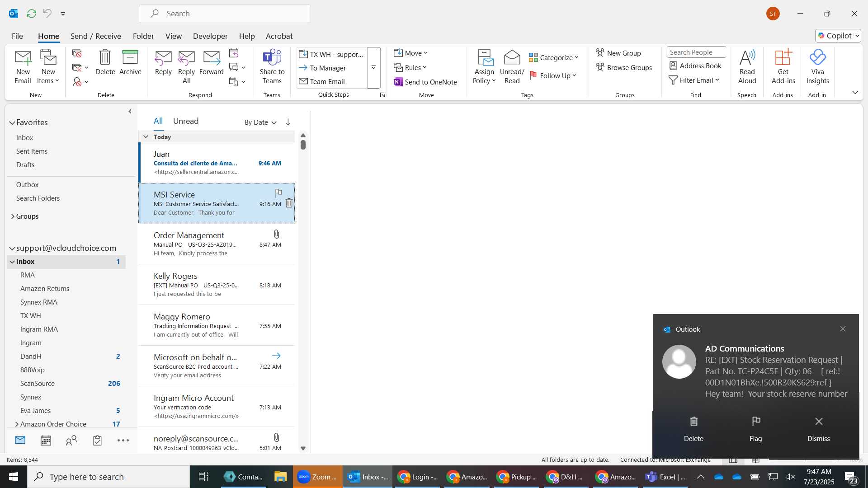868x488 pixels.
Task: Open the Move dropdown
Action: click(x=410, y=53)
